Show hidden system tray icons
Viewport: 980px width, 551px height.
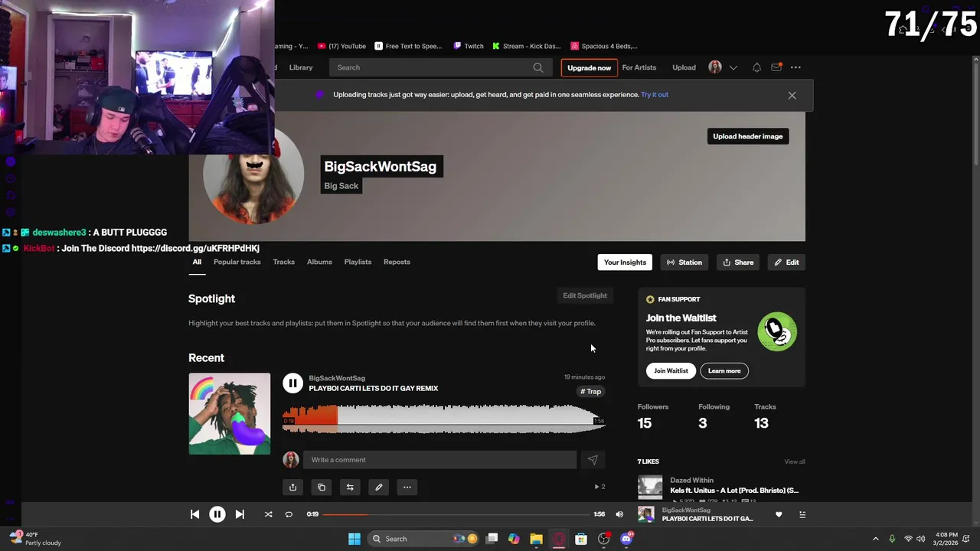(876, 539)
